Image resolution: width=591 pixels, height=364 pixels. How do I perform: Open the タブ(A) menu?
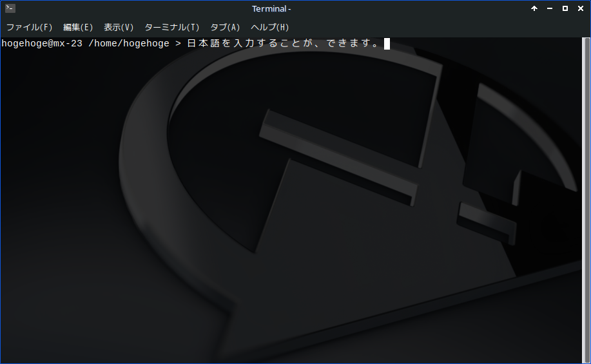tap(225, 27)
